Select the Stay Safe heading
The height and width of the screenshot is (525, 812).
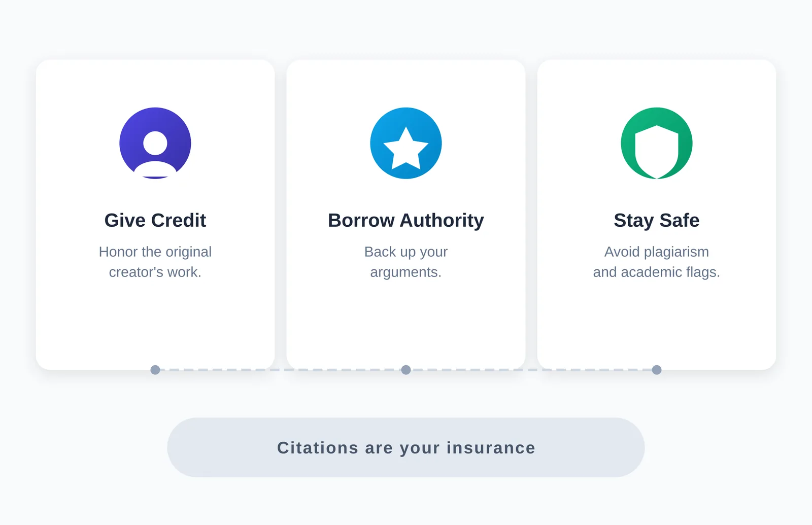click(x=657, y=220)
